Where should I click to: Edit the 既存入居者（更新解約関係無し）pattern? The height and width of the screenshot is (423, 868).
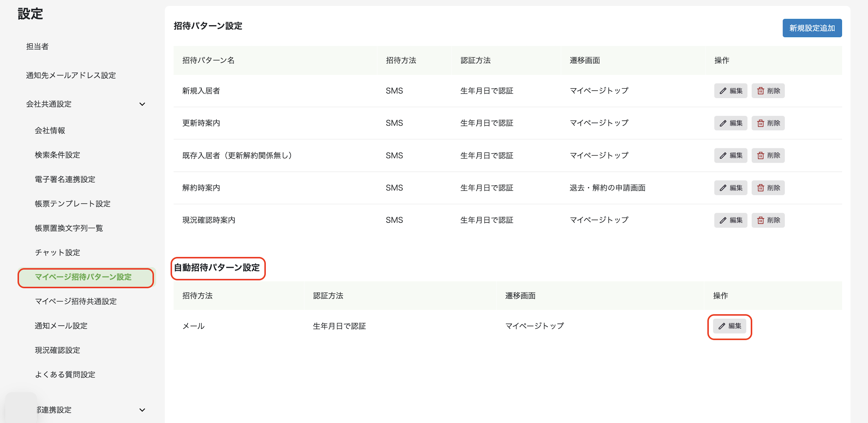[x=730, y=155]
